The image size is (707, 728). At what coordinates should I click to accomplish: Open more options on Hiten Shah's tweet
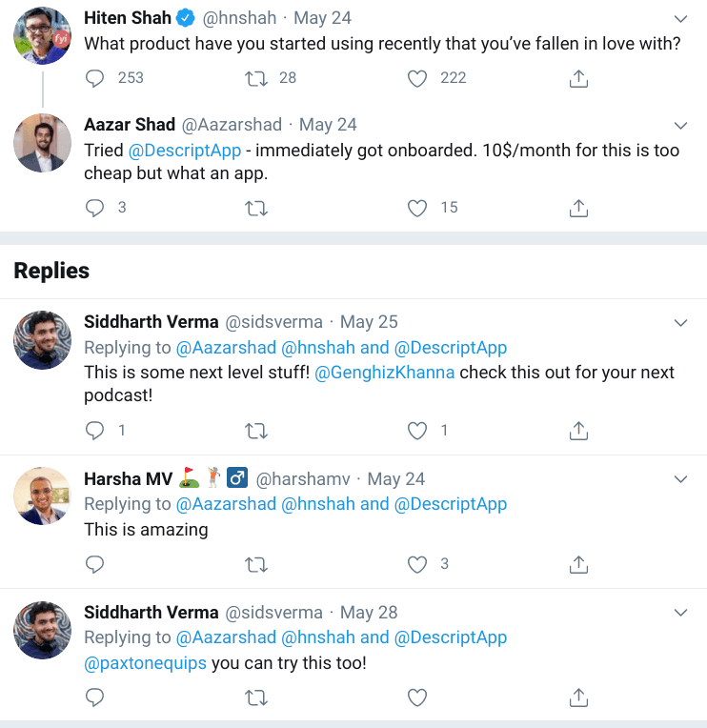pyautogui.click(x=680, y=19)
